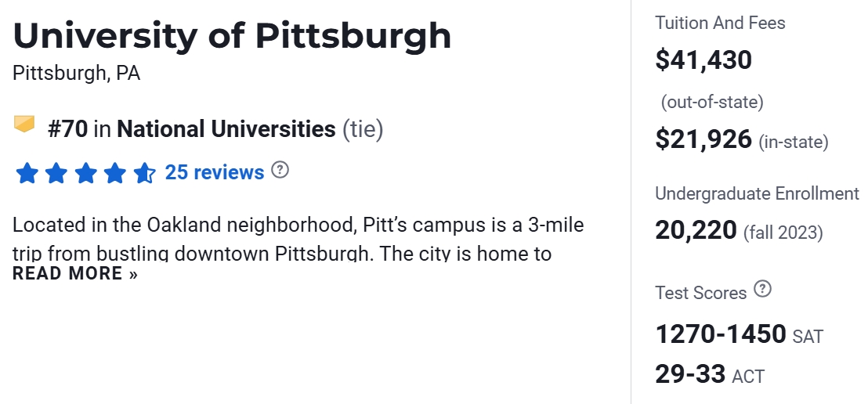Click the 1270-1450 SAT score range

(x=720, y=334)
